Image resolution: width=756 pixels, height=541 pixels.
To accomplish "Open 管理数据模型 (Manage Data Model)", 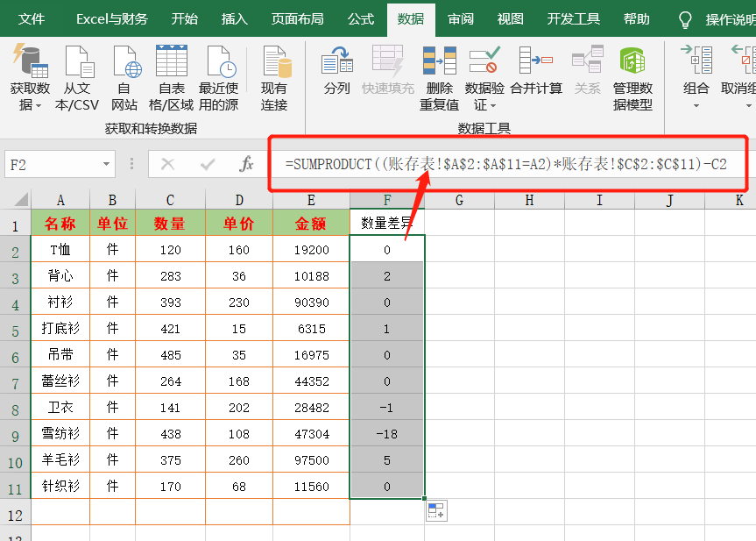I will click(632, 63).
